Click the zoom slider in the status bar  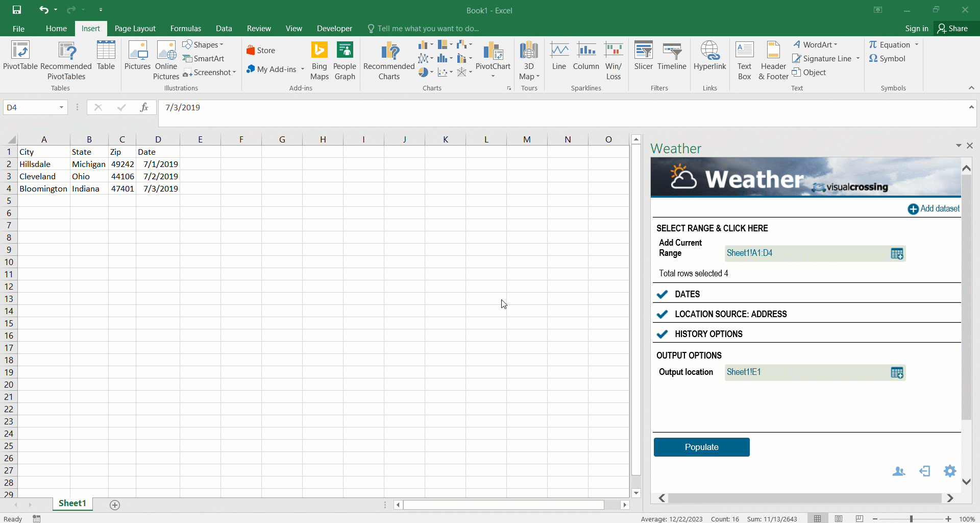(911, 519)
